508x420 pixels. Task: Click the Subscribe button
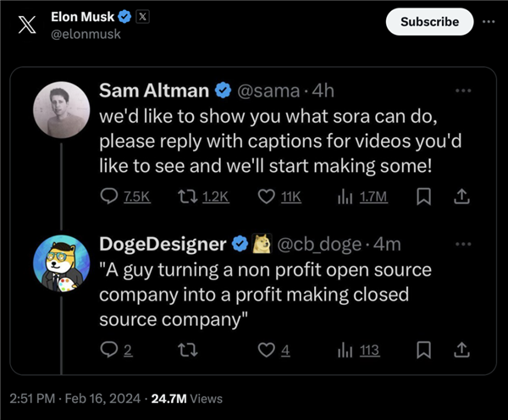[x=429, y=21]
